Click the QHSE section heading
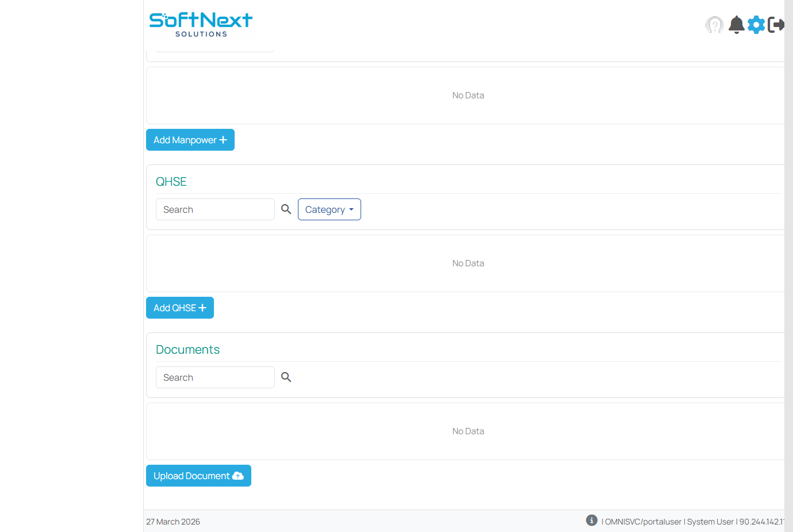This screenshot has width=793, height=532. 171,182
